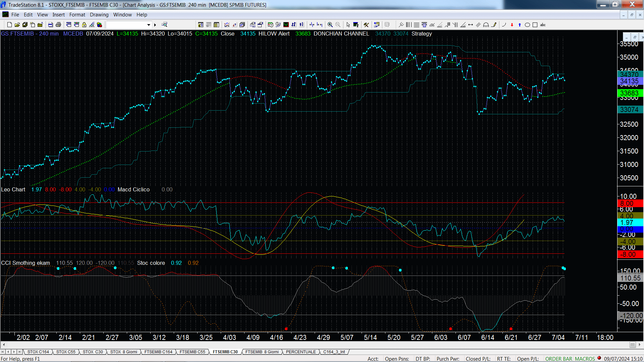644x362 pixels.
Task: Select the vertical lines drawing tool
Action: click(x=409, y=25)
